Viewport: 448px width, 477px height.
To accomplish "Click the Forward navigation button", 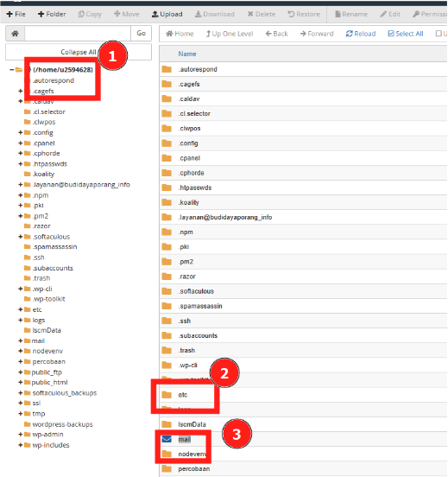I will click(x=317, y=34).
